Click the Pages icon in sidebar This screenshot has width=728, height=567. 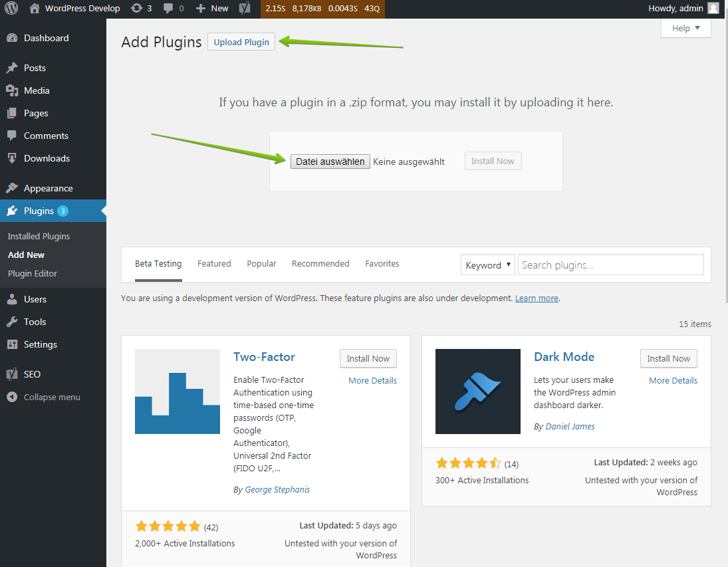(x=12, y=113)
